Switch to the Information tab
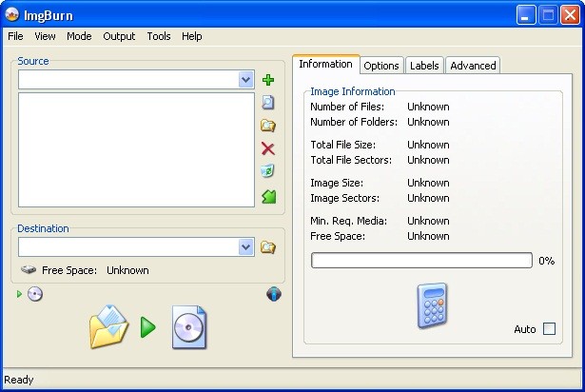The image size is (585, 392). coord(325,64)
